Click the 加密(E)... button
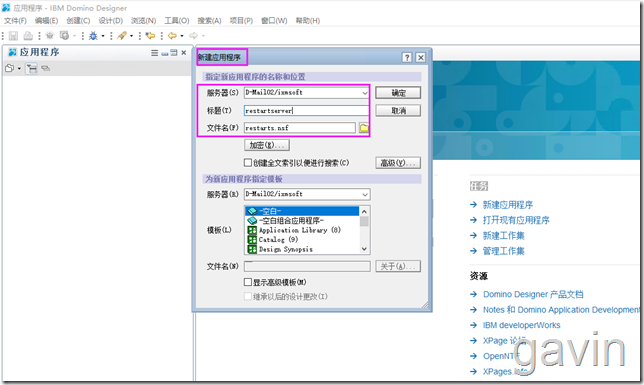The width and height of the screenshot is (644, 385). tap(267, 145)
